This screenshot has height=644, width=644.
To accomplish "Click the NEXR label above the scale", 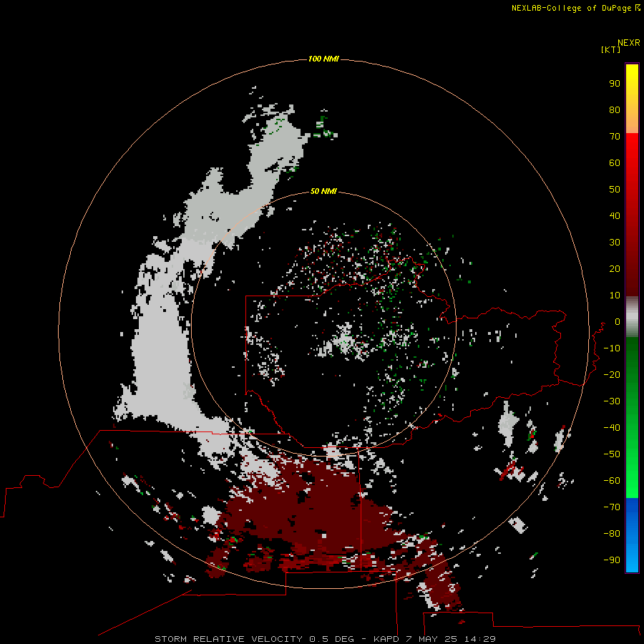I will (629, 43).
